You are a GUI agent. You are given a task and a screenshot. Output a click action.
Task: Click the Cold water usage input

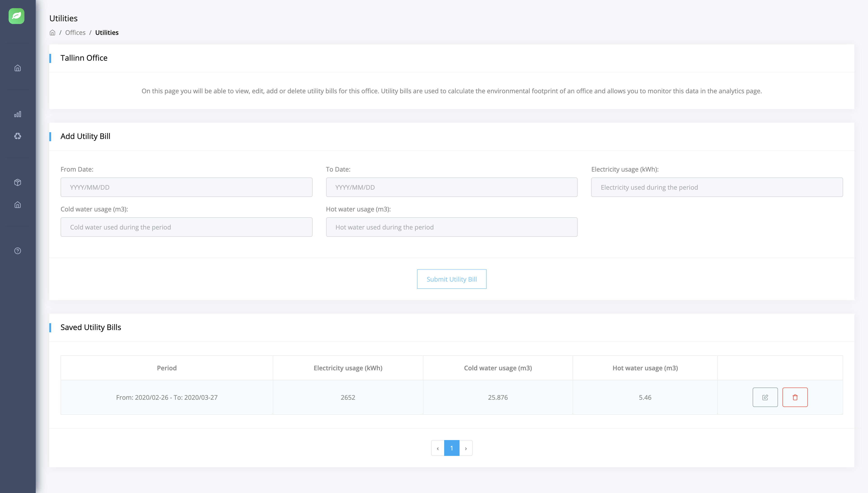[x=186, y=227]
